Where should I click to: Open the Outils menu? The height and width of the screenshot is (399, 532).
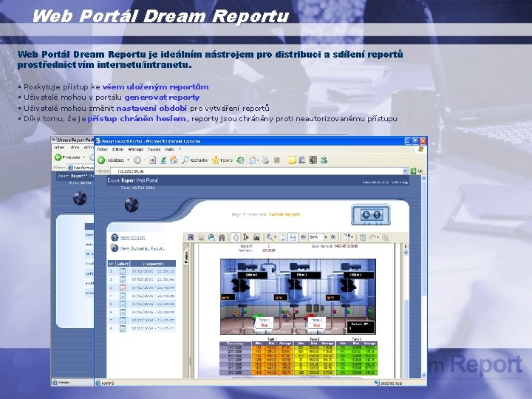pyautogui.click(x=169, y=149)
